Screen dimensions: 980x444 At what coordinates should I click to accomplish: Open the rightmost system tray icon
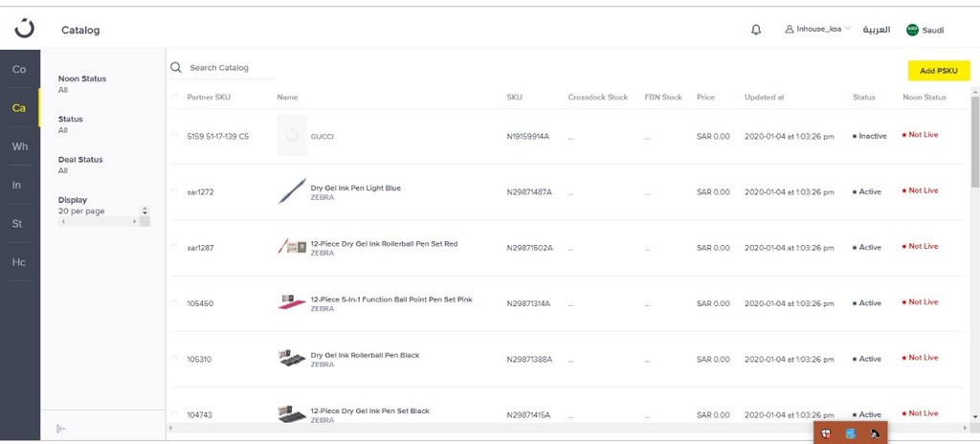click(x=875, y=433)
